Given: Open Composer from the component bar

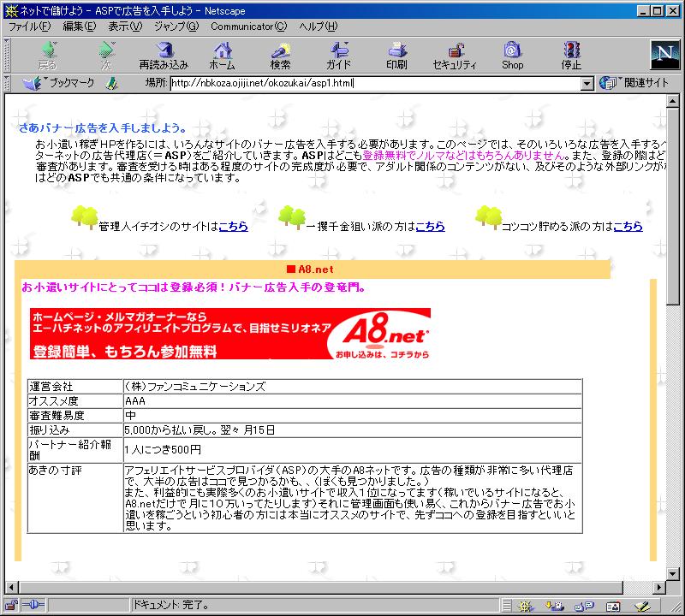Looking at the screenshot, I should [x=642, y=606].
